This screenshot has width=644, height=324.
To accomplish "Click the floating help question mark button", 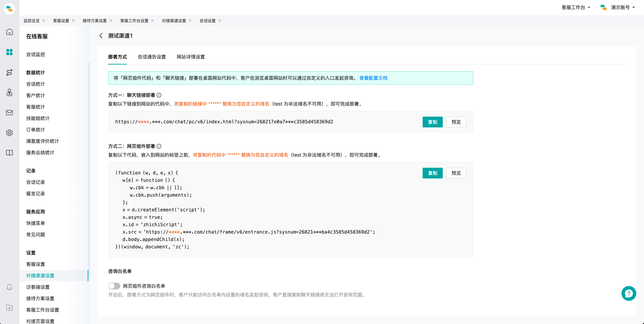I will pos(629,293).
